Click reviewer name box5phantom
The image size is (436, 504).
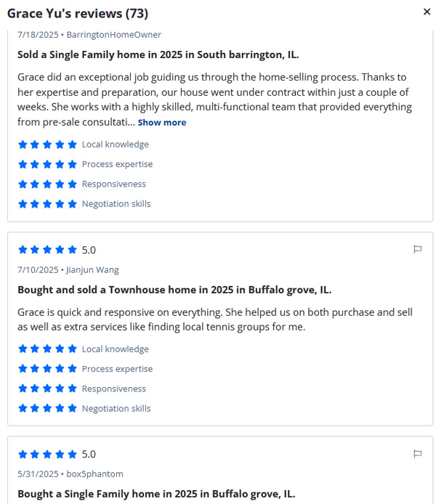[x=95, y=474]
